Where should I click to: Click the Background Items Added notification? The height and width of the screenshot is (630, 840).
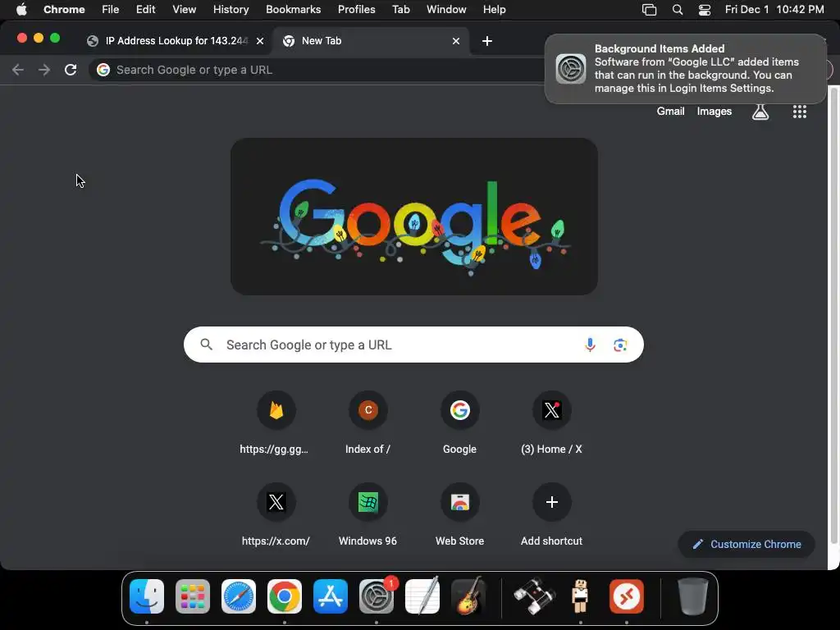click(x=685, y=69)
